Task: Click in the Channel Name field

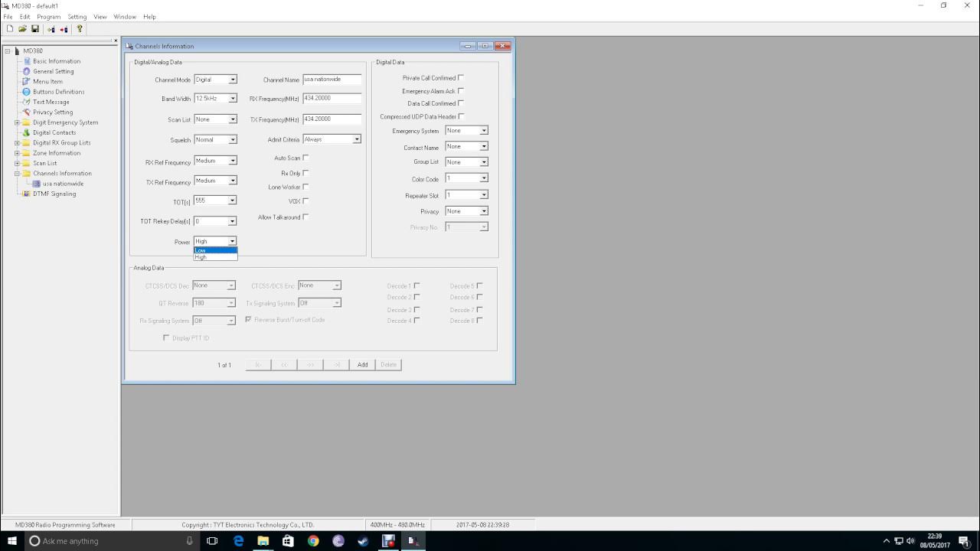Action: (332, 79)
